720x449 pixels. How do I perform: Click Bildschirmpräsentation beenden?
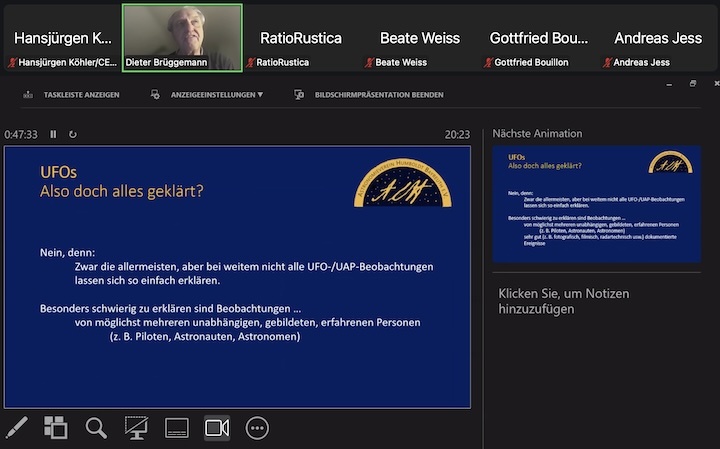tap(369, 95)
